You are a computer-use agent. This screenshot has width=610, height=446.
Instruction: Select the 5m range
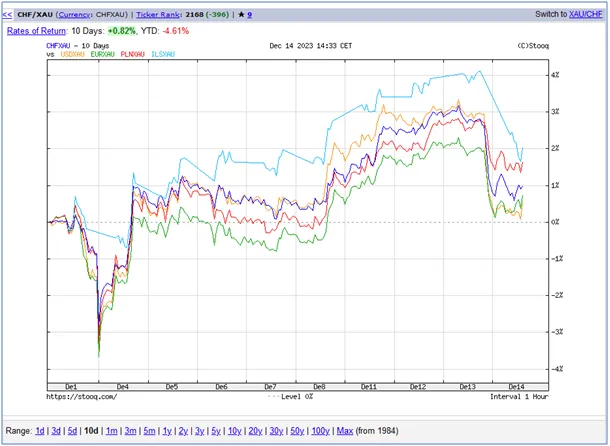(x=149, y=431)
